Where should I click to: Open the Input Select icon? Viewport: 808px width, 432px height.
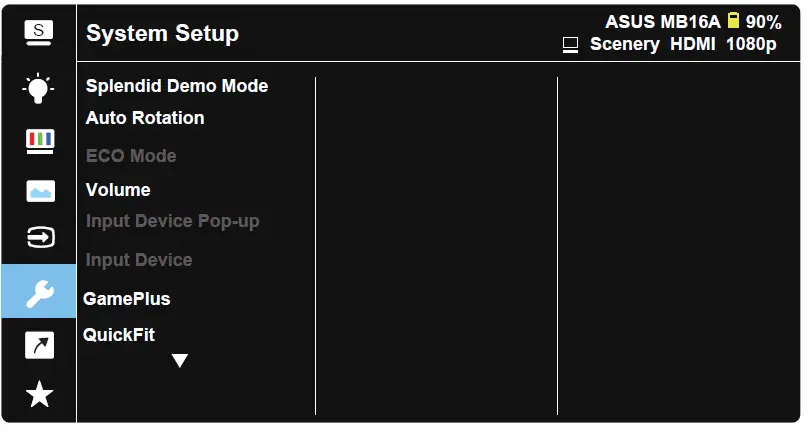(x=39, y=238)
